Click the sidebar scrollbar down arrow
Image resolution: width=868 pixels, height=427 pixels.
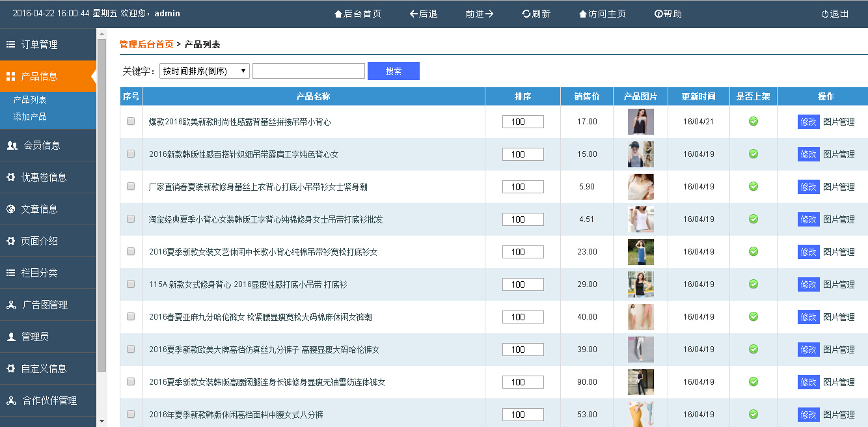[x=102, y=422]
